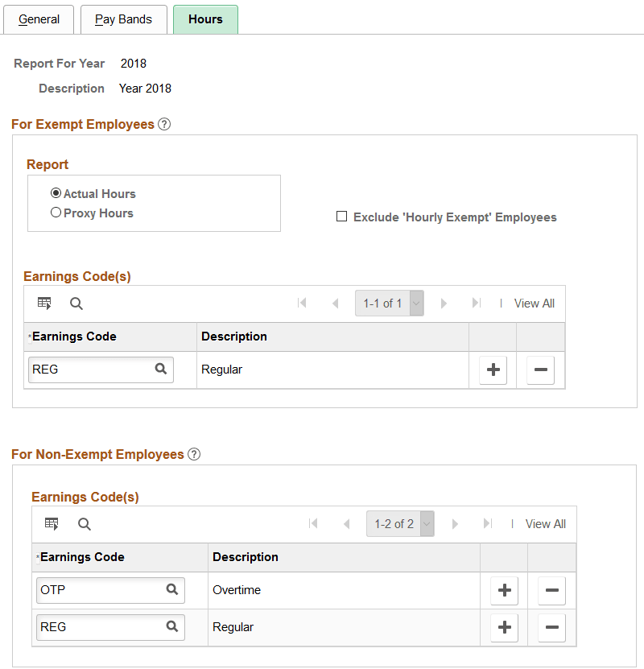Image resolution: width=644 pixels, height=669 pixels.
Task: Click the Find icon in Exempt Earnings grid
Action: tap(76, 303)
